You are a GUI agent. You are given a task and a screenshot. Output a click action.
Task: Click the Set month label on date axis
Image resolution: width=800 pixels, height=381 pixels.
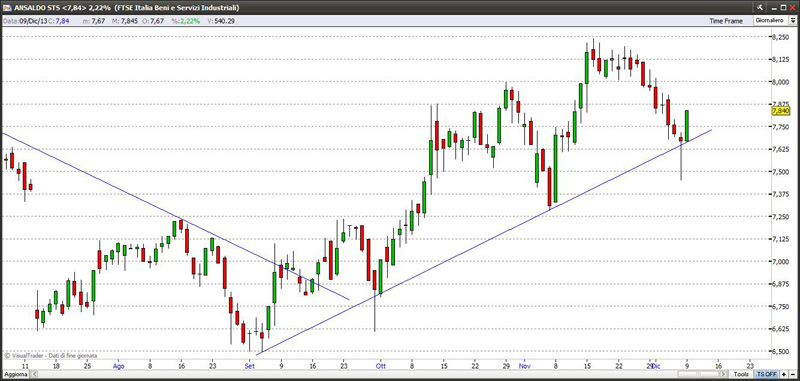click(249, 366)
